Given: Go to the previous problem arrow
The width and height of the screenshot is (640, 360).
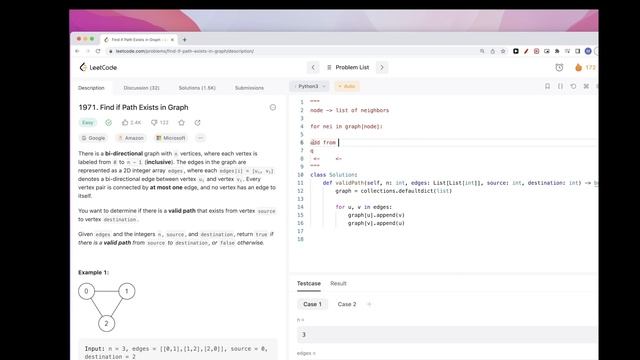Looking at the screenshot, I should (313, 67).
